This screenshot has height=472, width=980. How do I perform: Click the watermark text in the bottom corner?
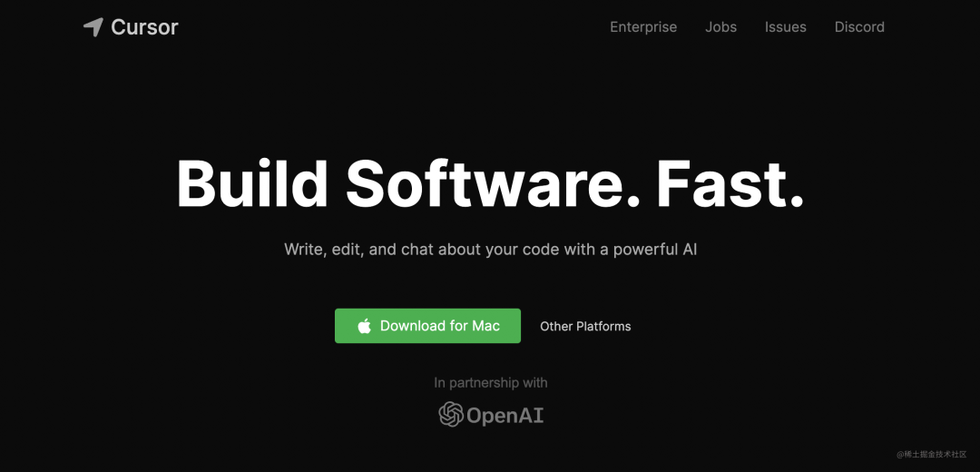click(931, 454)
